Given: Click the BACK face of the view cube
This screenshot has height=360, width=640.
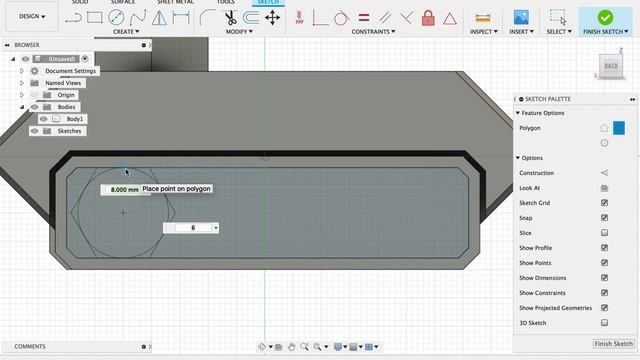Looking at the screenshot, I should pos(611,66).
